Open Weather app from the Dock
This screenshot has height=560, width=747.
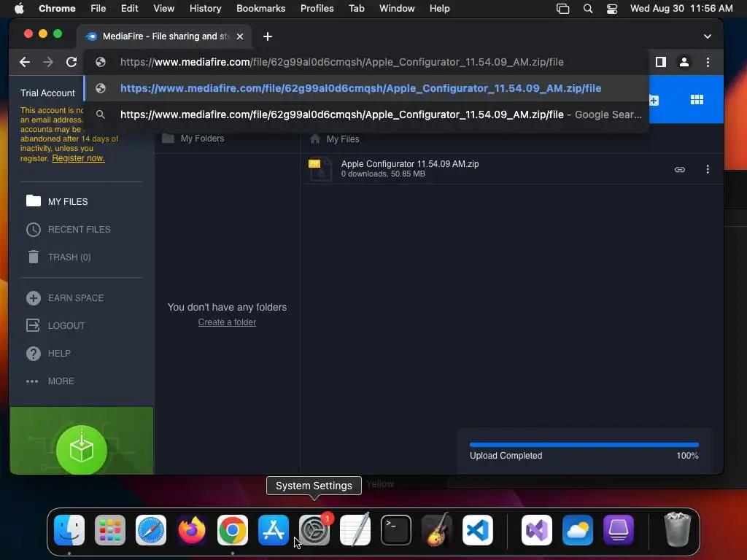pyautogui.click(x=578, y=530)
